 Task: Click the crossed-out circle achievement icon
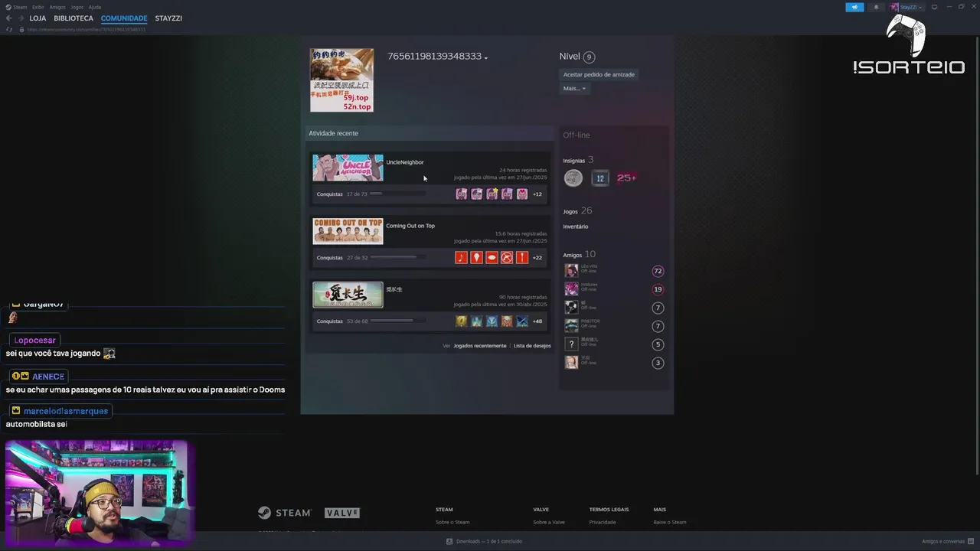tap(507, 258)
